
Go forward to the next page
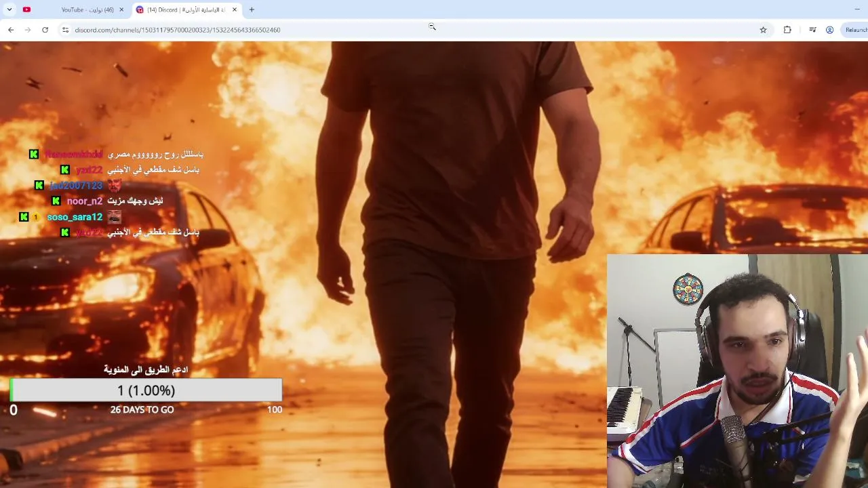[28, 30]
